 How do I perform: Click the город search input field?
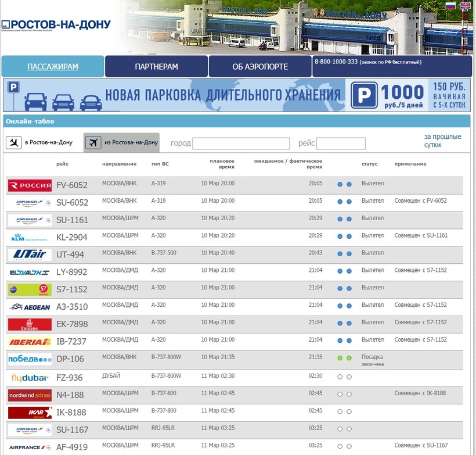[241, 144]
